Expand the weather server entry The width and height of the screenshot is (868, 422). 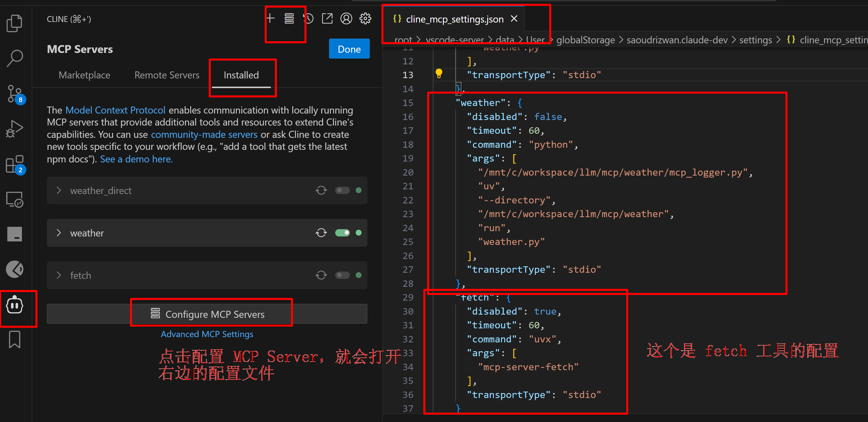coord(59,233)
